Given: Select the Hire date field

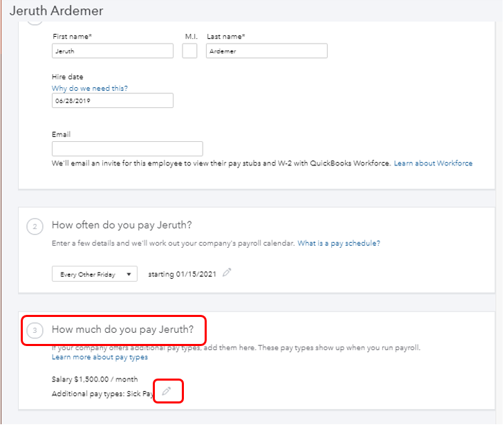Looking at the screenshot, I should coord(112,101).
